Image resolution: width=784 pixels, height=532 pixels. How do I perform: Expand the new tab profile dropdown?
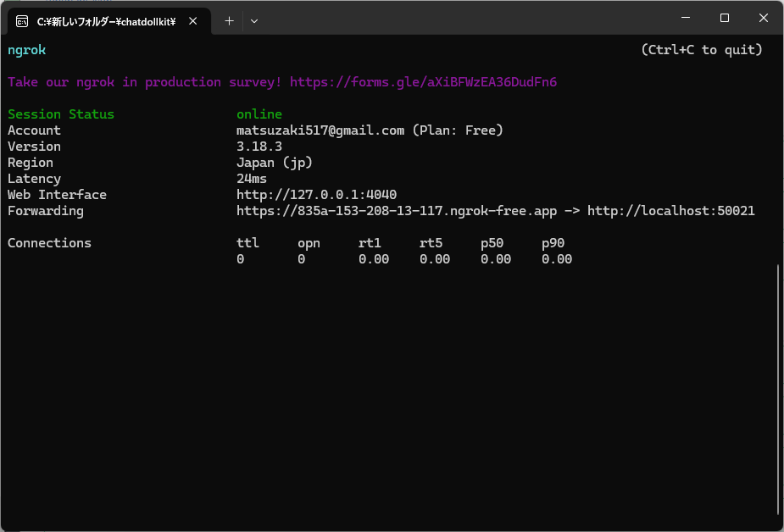tap(254, 21)
